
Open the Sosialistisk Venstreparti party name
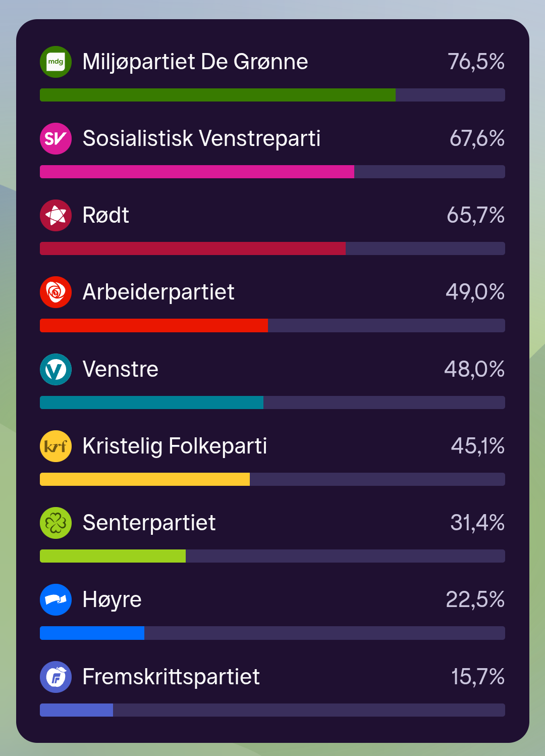(x=201, y=138)
